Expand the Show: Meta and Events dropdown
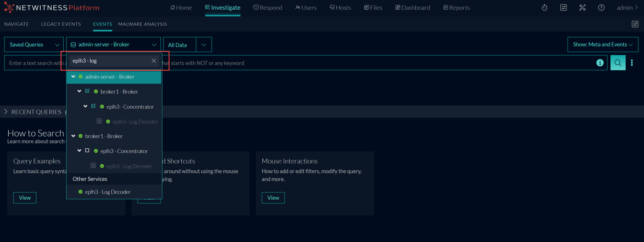The width and height of the screenshot is (644, 242). click(602, 45)
